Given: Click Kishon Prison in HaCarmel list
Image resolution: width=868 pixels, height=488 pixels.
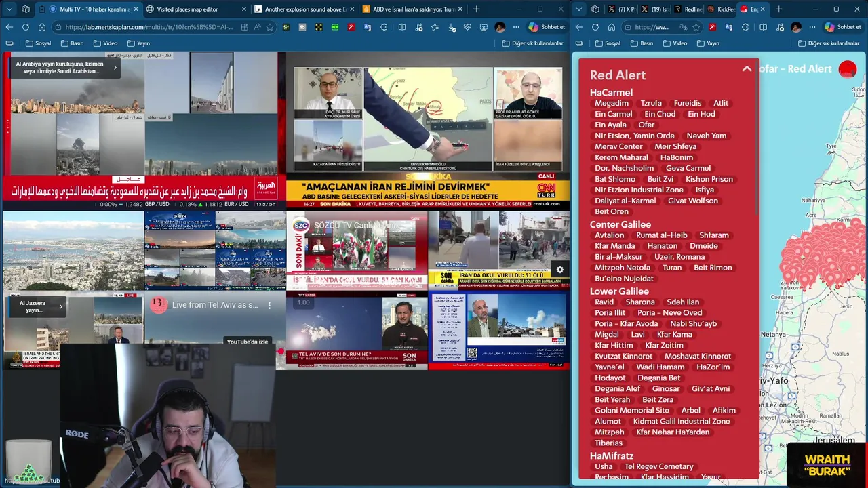Looking at the screenshot, I should point(709,179).
